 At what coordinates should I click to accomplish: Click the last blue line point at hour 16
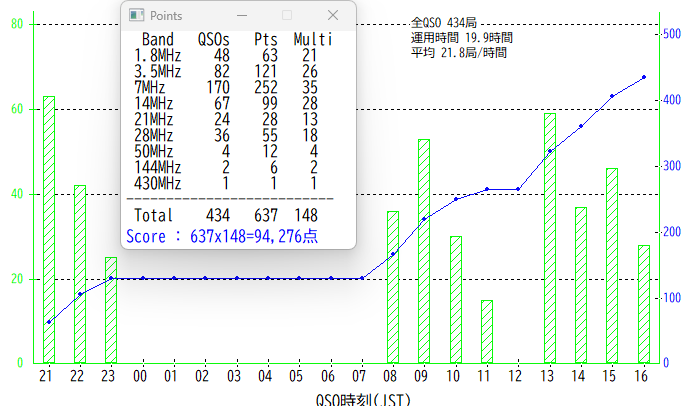point(643,77)
